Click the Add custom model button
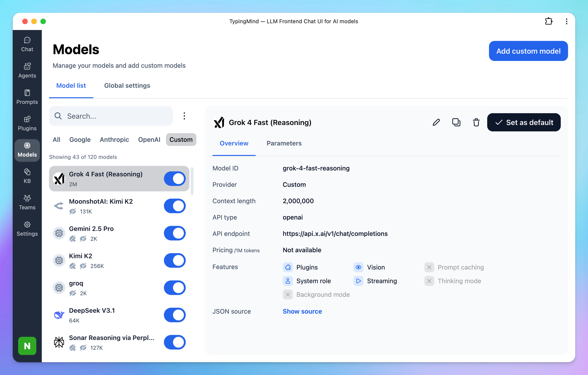 click(x=528, y=51)
